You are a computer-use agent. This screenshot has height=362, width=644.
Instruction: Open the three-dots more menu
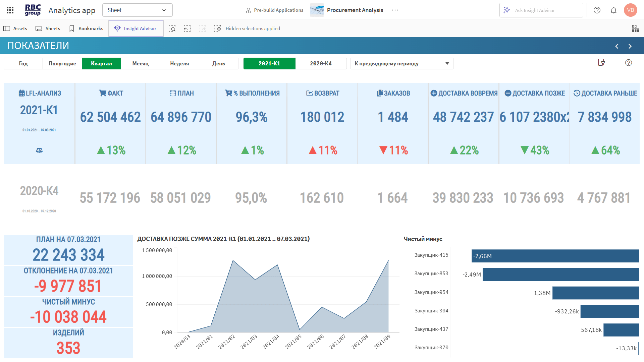(x=395, y=10)
